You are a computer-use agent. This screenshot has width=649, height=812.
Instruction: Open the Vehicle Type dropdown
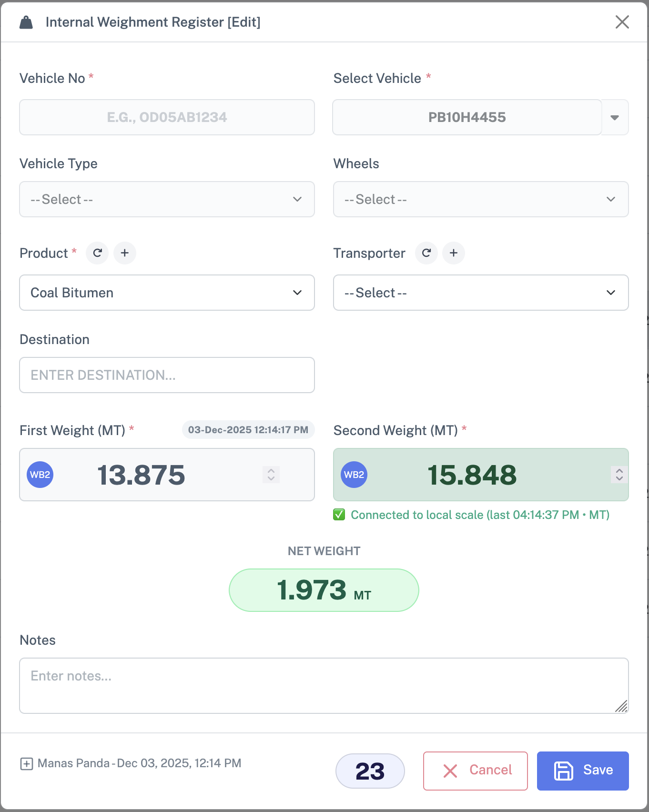[167, 199]
